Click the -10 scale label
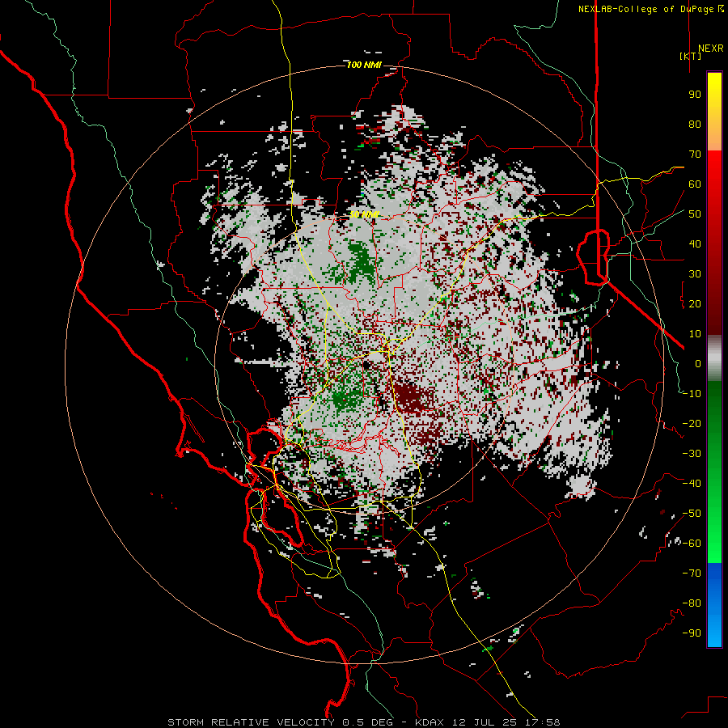 tap(692, 394)
